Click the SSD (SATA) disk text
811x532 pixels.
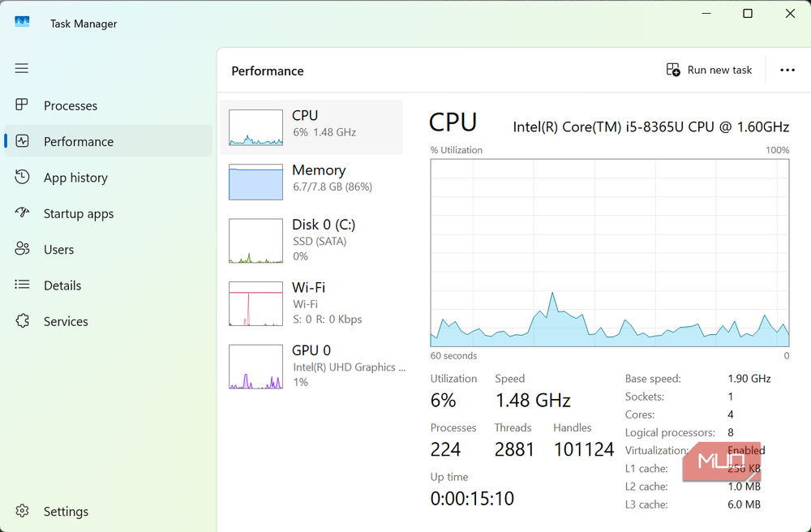[320, 242]
